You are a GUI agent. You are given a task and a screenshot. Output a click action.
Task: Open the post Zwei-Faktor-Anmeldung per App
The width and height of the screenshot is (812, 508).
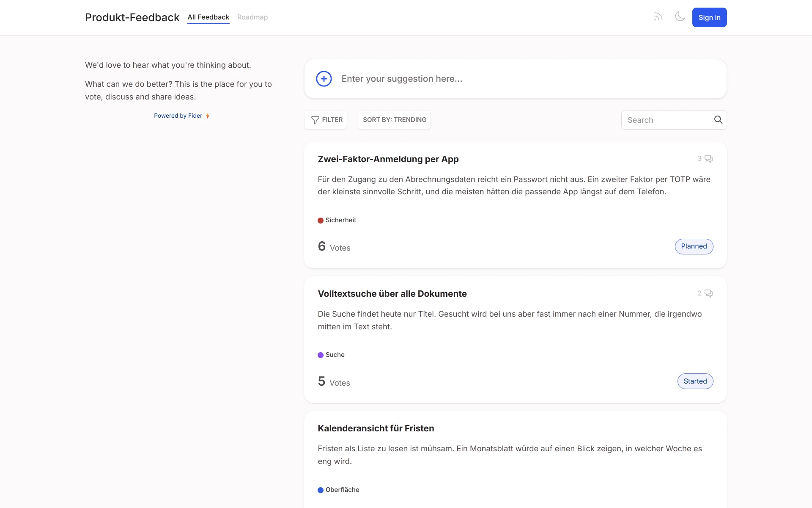(x=388, y=159)
